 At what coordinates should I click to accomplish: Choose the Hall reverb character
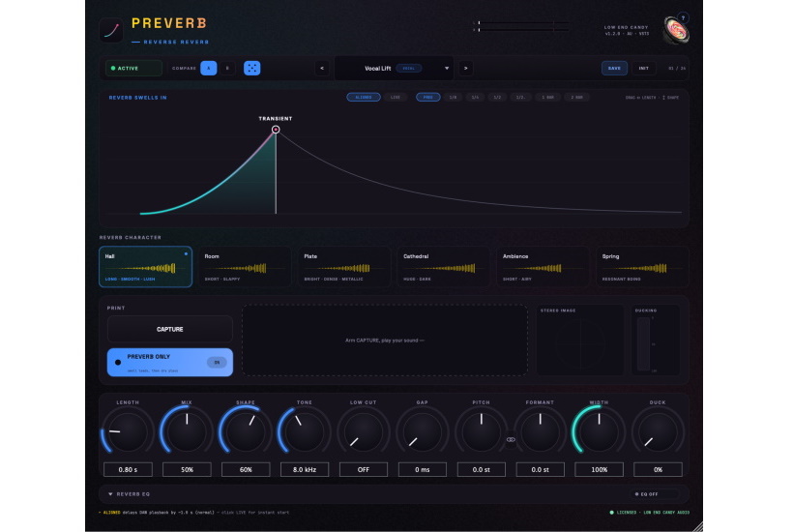pyautogui.click(x=146, y=267)
